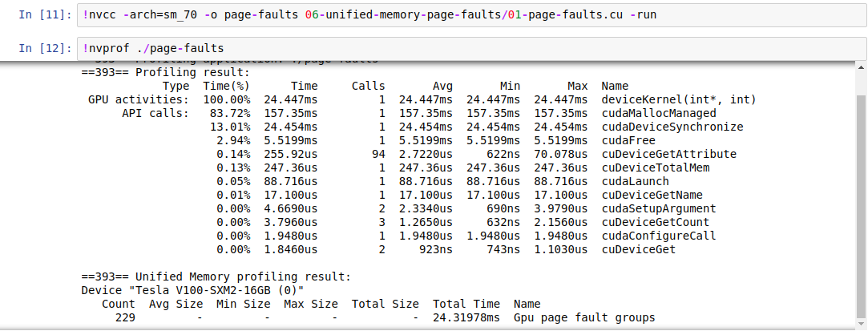Click the 'Max Size' column header
The image size is (868, 331).
click(x=310, y=303)
